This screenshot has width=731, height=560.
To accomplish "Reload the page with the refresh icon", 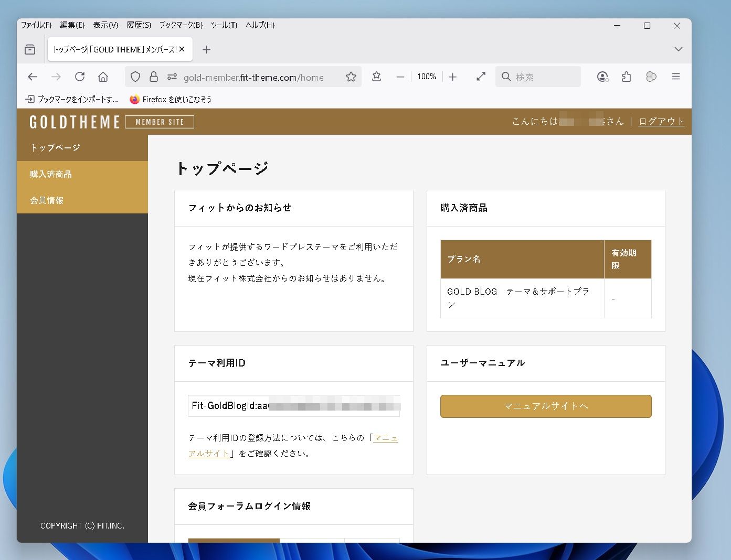I will pyautogui.click(x=80, y=77).
